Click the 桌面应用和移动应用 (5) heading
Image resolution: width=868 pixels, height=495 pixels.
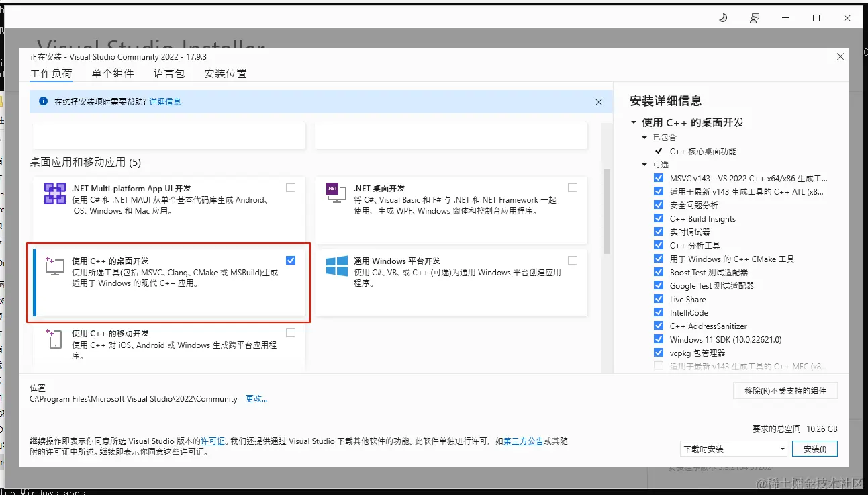coord(85,163)
